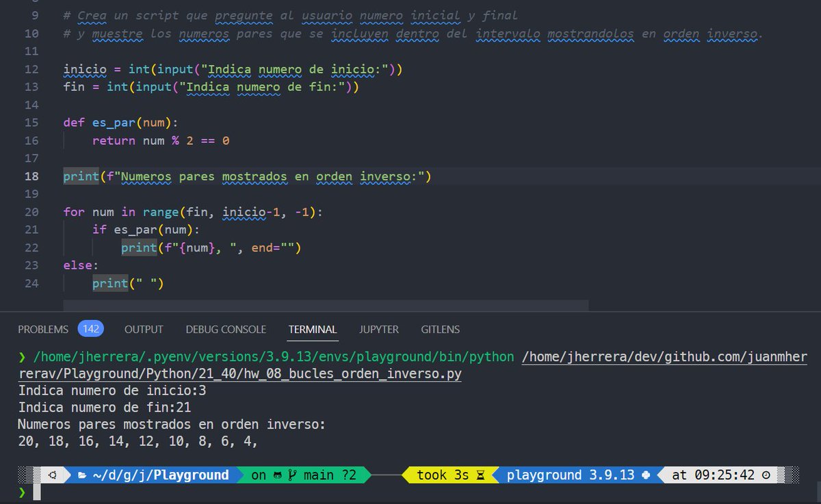Click the print keyword on line 18
Screen dimensions: 821x504
tap(81, 176)
